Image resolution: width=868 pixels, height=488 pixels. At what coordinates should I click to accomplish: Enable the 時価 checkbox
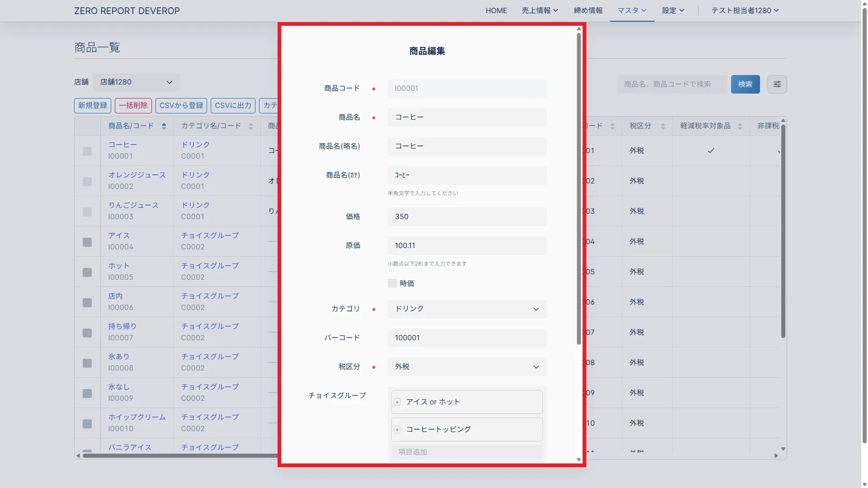[392, 283]
